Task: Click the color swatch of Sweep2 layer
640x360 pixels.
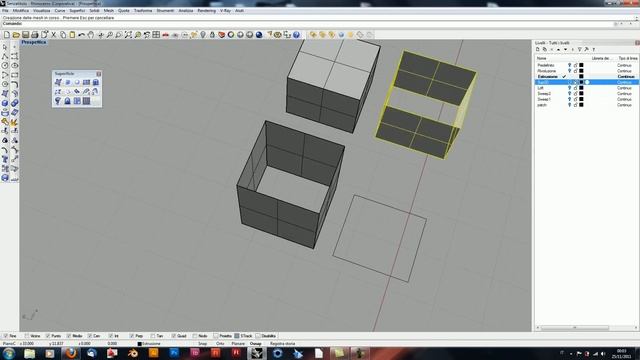Action: tap(581, 93)
